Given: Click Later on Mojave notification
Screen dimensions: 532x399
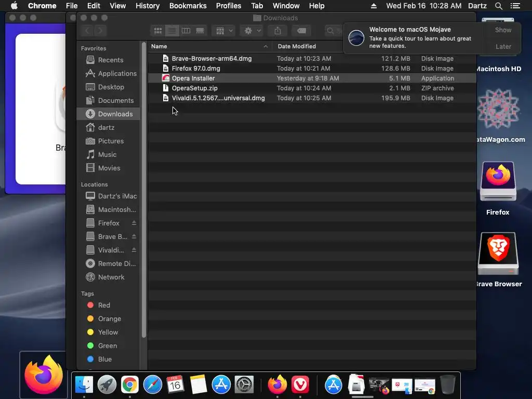Looking at the screenshot, I should pyautogui.click(x=503, y=46).
